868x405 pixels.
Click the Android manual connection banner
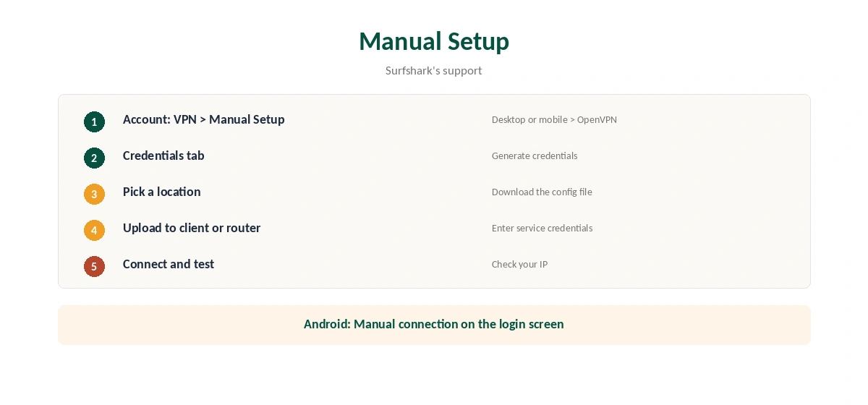click(434, 325)
